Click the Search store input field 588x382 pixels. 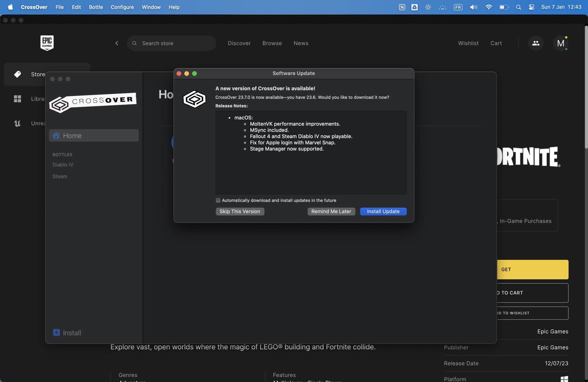pyautogui.click(x=171, y=43)
